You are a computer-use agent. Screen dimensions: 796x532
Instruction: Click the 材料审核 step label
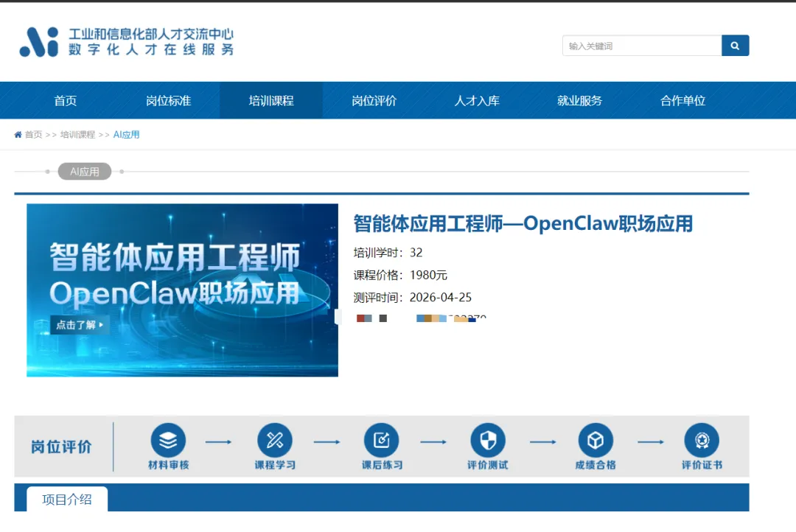pos(169,465)
